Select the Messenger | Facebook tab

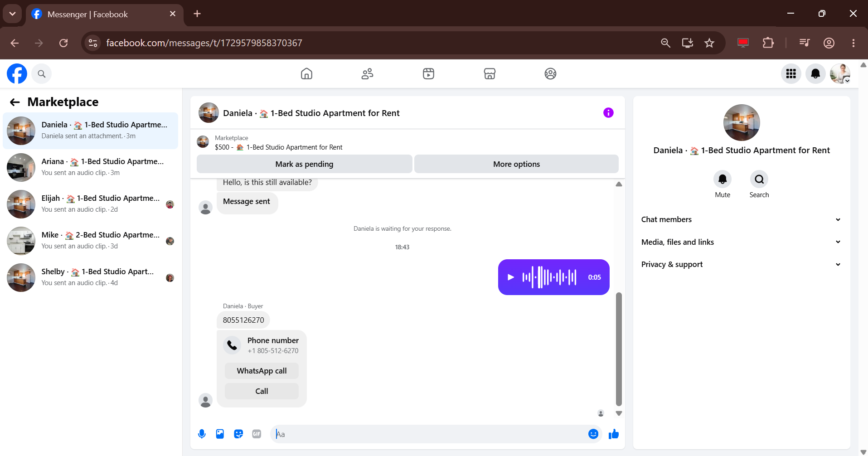point(105,14)
